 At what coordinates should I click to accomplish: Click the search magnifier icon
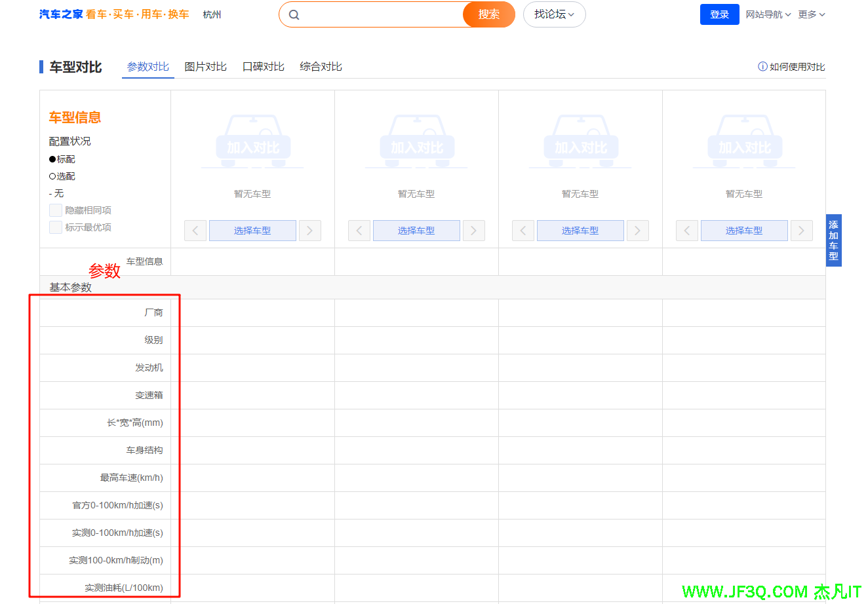(x=294, y=14)
